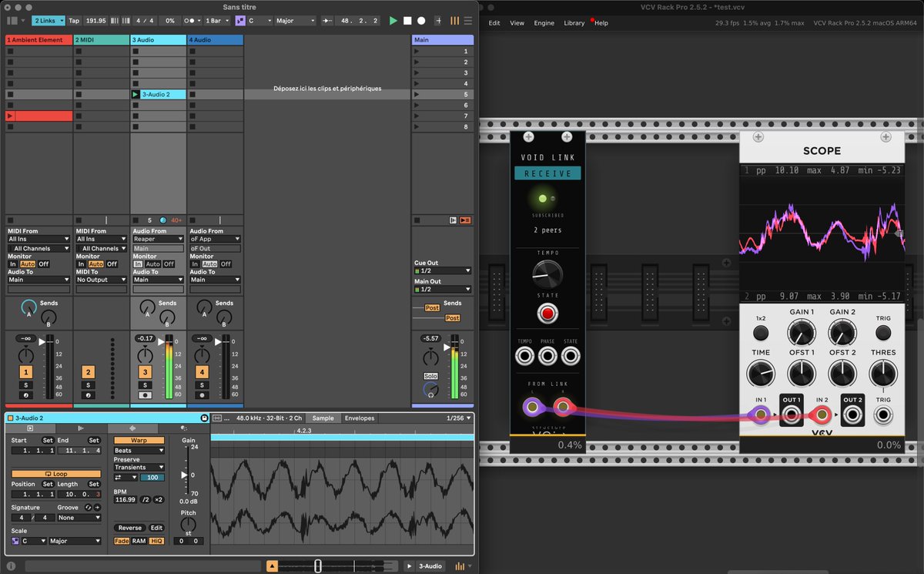Image resolution: width=924 pixels, height=574 pixels.
Task: Set track 3 Monitor to Auto
Action: coord(152,264)
